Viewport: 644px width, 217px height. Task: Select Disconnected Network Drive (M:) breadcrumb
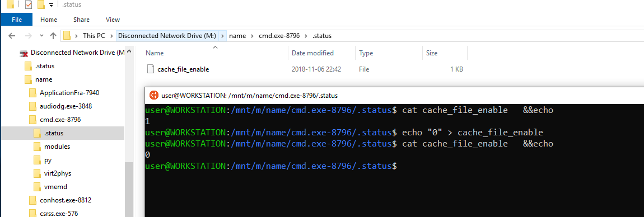pyautogui.click(x=167, y=36)
